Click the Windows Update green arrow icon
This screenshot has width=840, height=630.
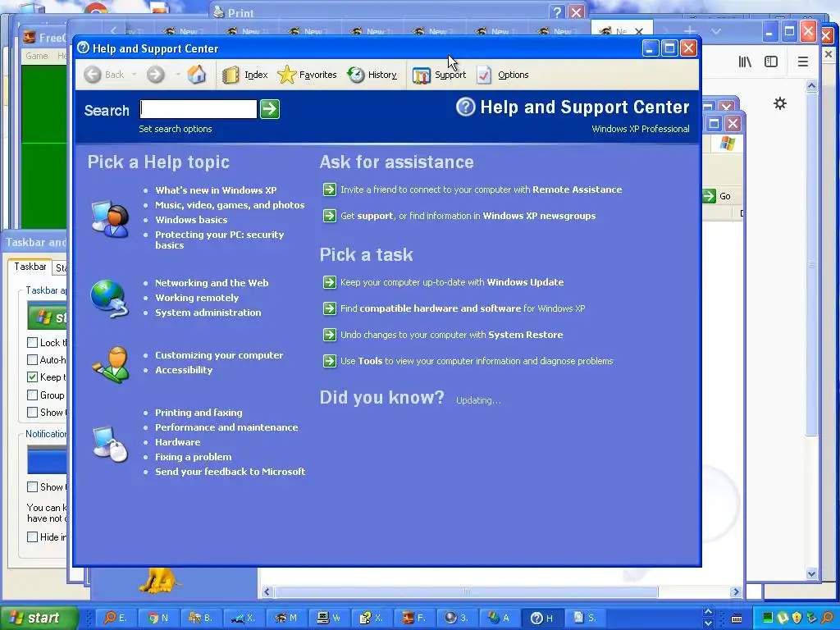click(330, 282)
